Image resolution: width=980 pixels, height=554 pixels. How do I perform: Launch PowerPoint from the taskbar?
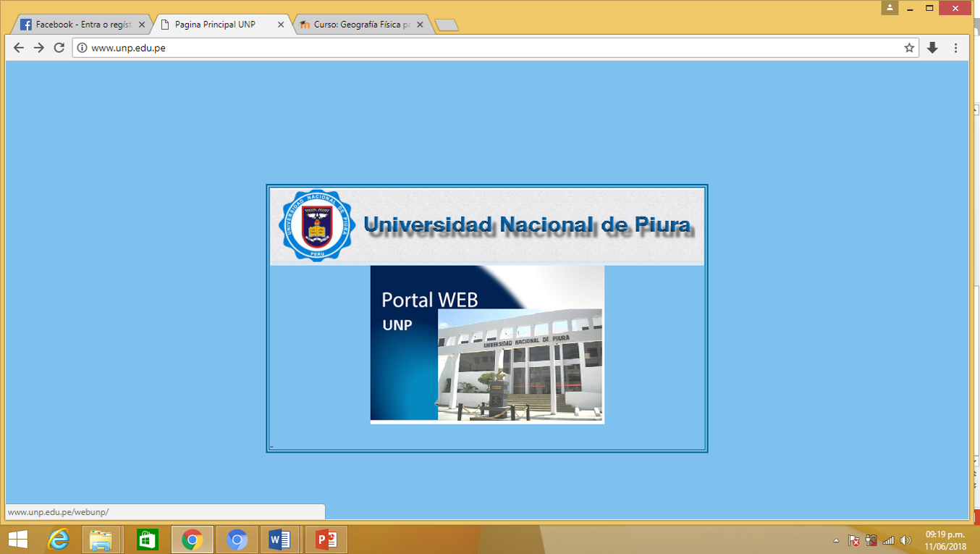(x=325, y=540)
